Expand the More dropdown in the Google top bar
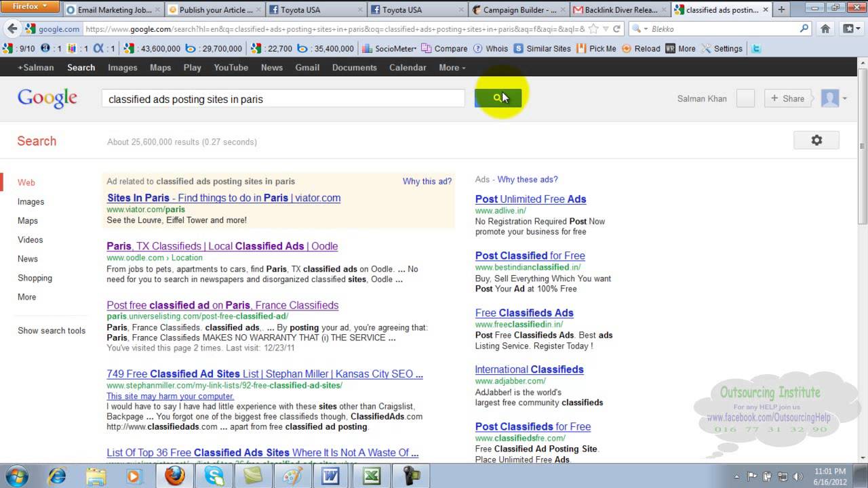The image size is (868, 488). pyautogui.click(x=452, y=67)
